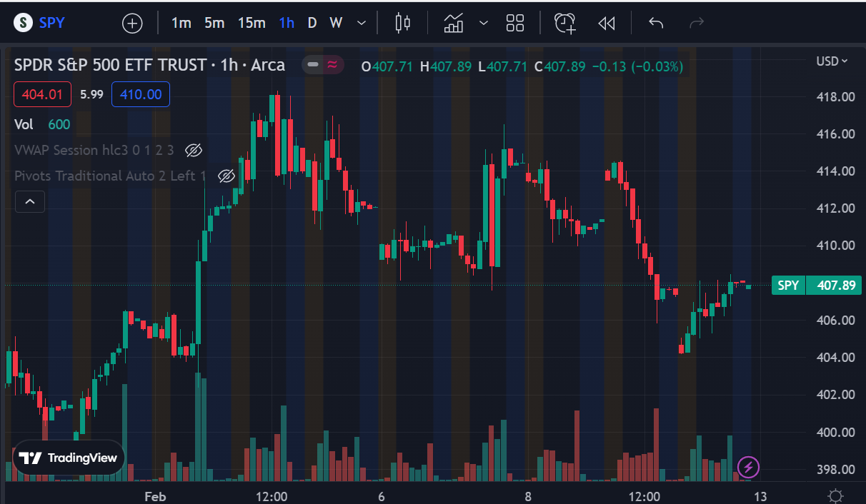This screenshot has height=504, width=866.
Task: Show the hidden VWAP Session indicator
Action: click(x=194, y=150)
